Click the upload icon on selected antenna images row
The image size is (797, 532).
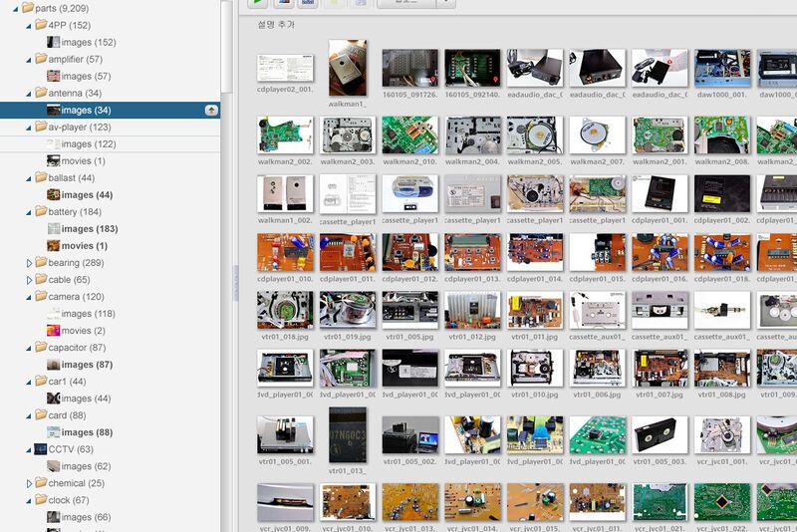click(x=210, y=110)
